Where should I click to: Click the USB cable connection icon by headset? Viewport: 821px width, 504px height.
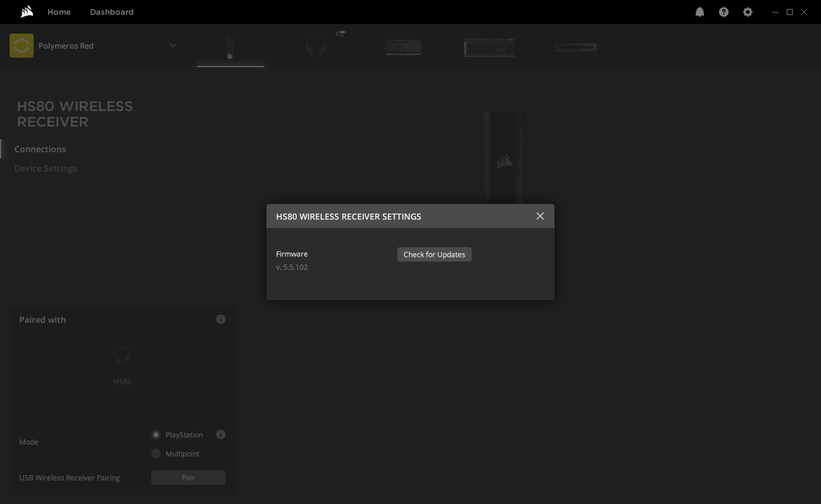point(341,34)
